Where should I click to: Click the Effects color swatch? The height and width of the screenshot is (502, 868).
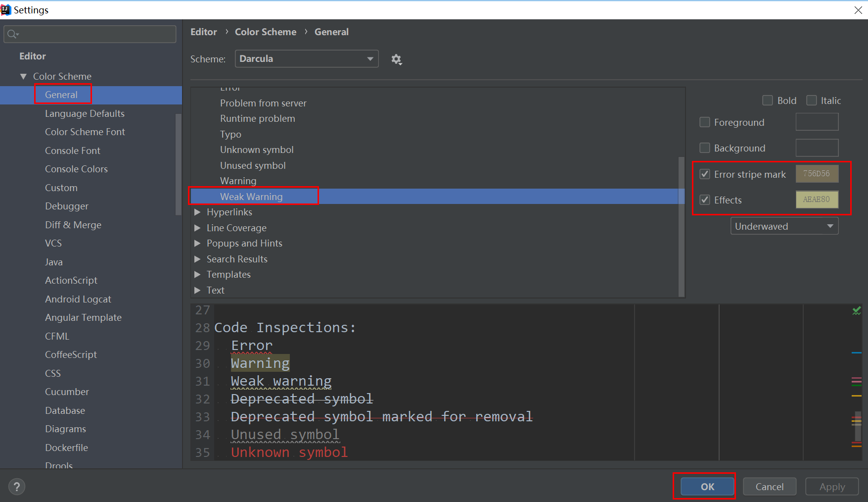click(x=817, y=200)
